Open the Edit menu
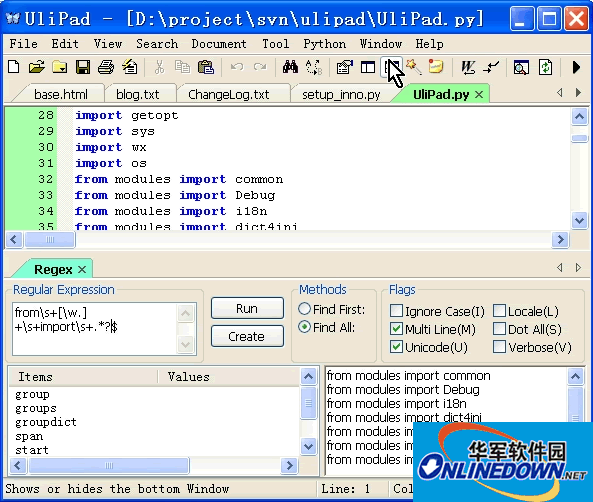The width and height of the screenshot is (593, 502). pyautogui.click(x=65, y=44)
